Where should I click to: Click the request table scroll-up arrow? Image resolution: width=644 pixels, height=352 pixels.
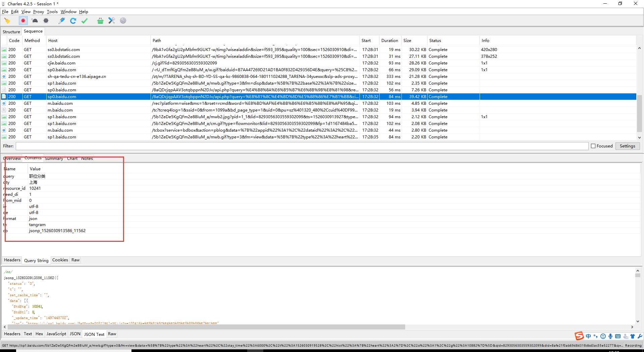[639, 48]
